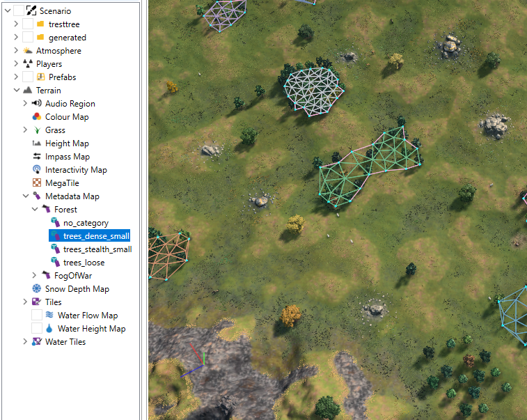Click the Water Flow Map waves icon

49,315
